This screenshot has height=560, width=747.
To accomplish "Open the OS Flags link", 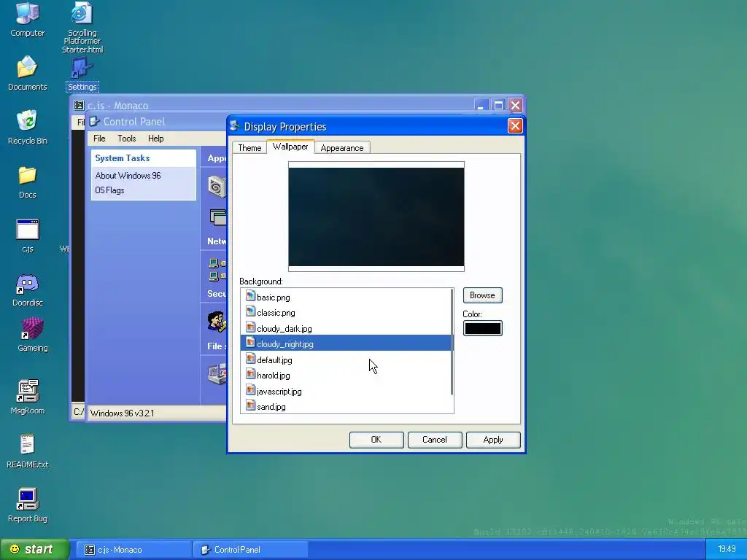I will tap(109, 190).
